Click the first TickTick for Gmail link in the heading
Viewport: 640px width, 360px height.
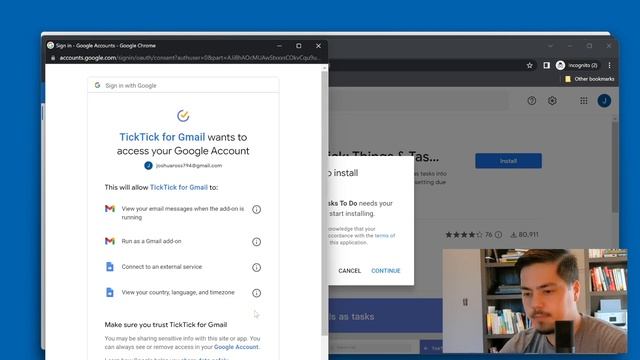[162, 137]
